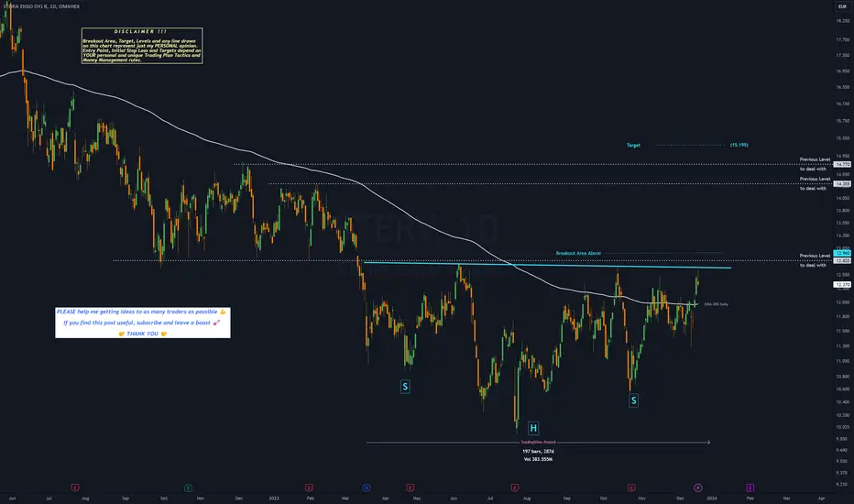Click the 2024 label on time axis
The image size is (854, 504).
pos(712,498)
